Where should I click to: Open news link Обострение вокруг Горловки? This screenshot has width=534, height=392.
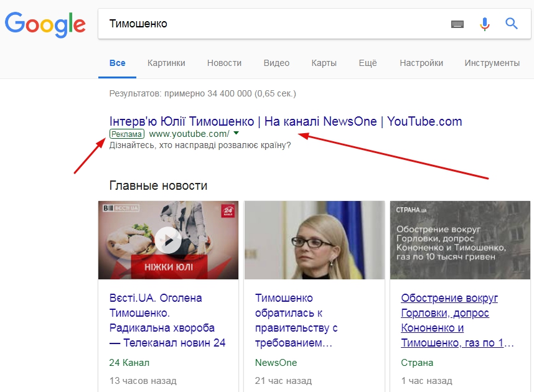coord(457,320)
